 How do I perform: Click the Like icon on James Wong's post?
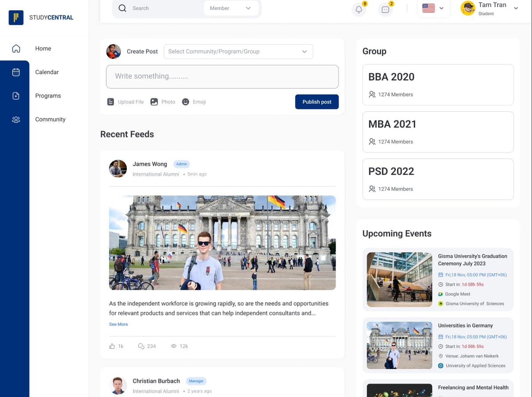112,346
